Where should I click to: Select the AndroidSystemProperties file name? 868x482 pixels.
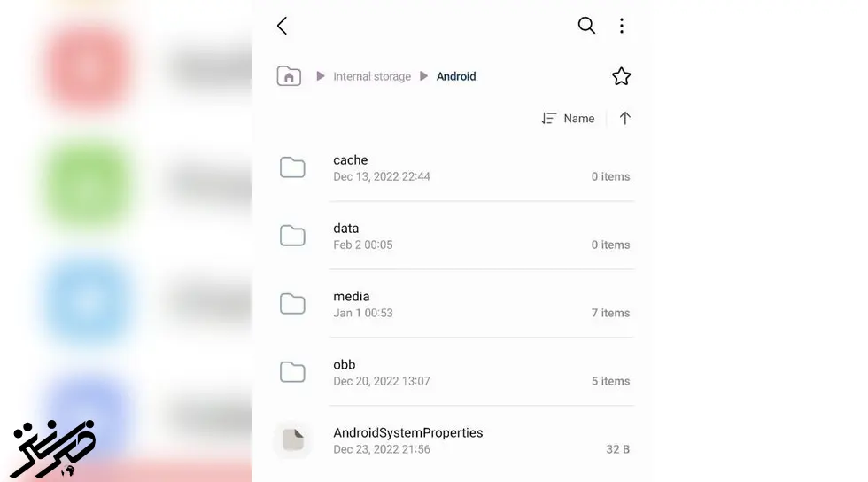pyautogui.click(x=408, y=432)
